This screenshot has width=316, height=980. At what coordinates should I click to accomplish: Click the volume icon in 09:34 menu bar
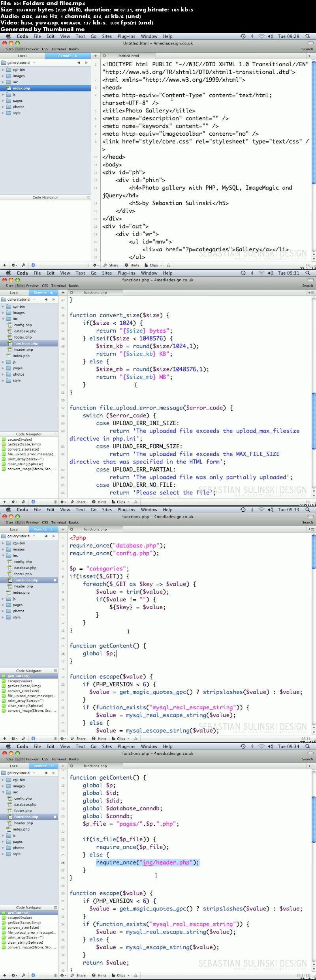coord(271,746)
